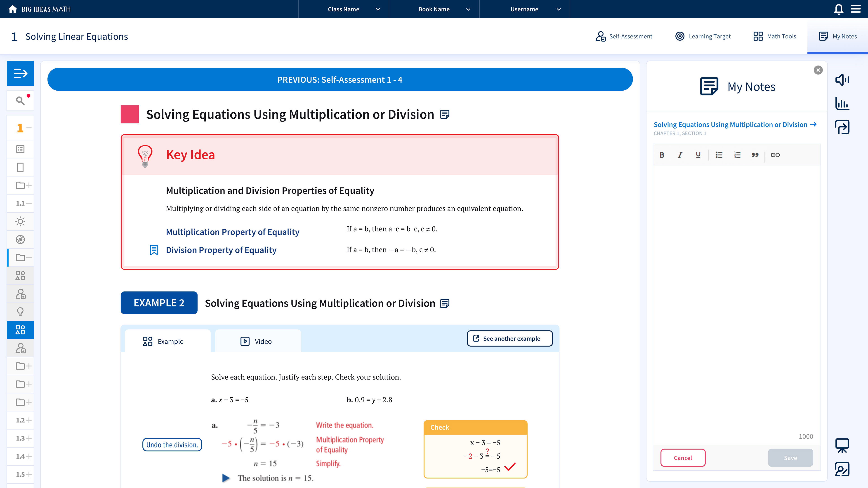Toggle underline formatting in My Notes

[x=698, y=155]
